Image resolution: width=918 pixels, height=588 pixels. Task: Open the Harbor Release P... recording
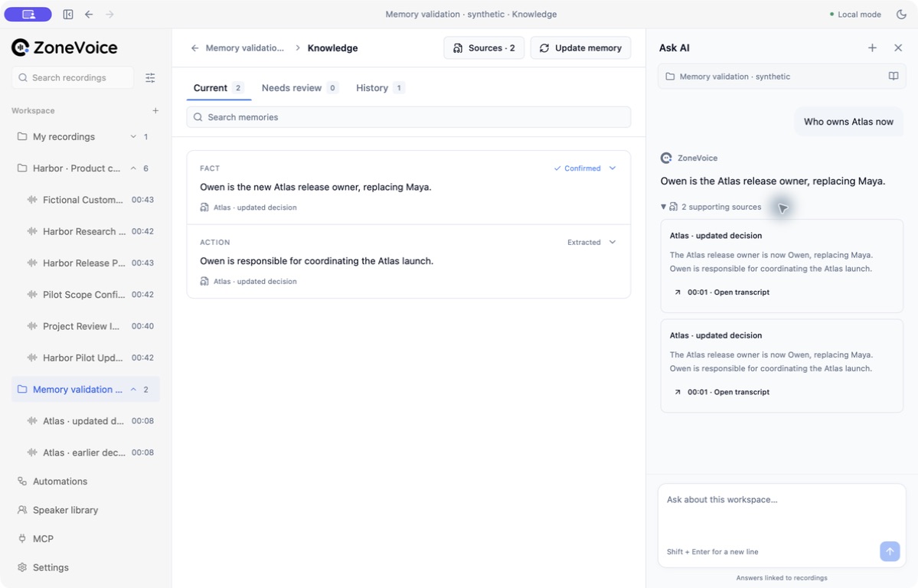point(86,263)
